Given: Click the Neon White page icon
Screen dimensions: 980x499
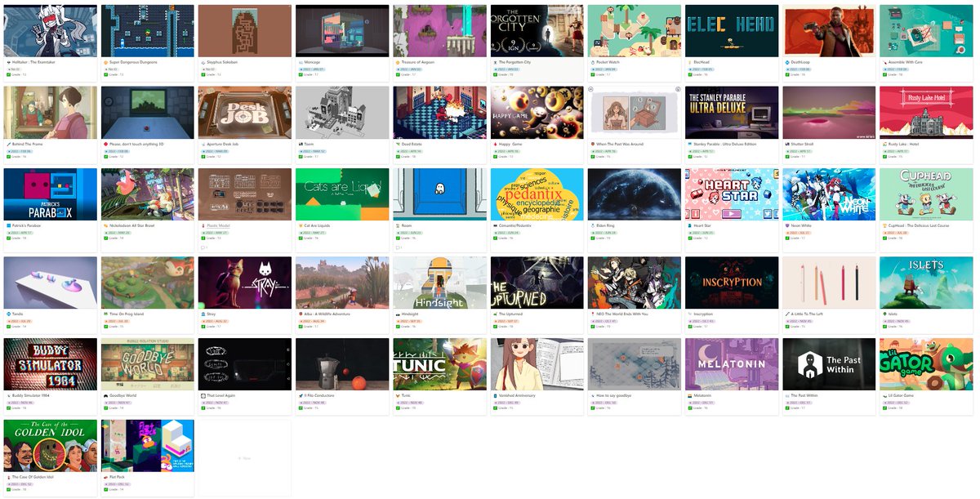Looking at the screenshot, I should tap(786, 225).
